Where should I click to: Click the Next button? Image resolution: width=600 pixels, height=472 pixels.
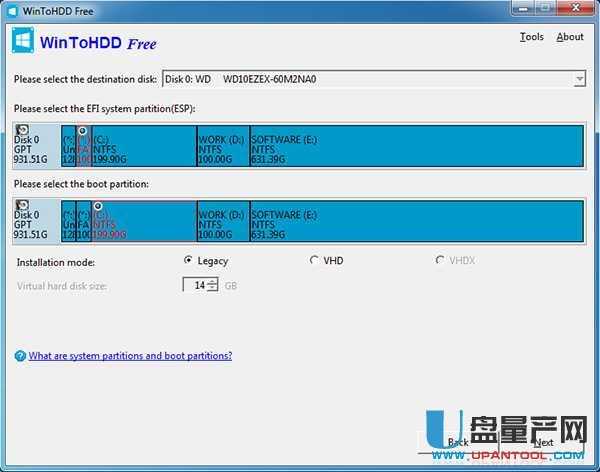click(x=543, y=442)
